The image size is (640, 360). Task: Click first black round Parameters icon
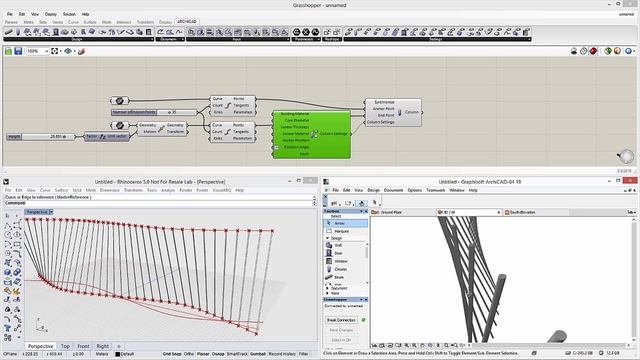click(x=297, y=32)
